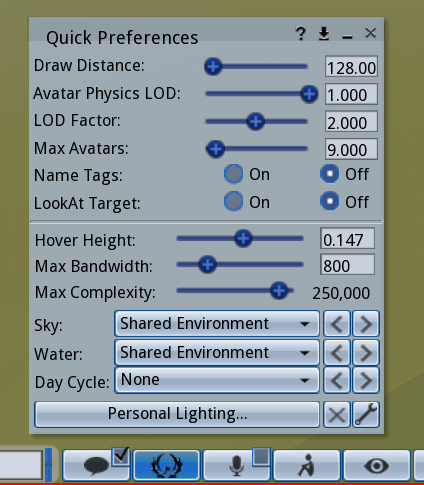Click the Personal Lighting... button
The image size is (424, 485).
pos(177,414)
